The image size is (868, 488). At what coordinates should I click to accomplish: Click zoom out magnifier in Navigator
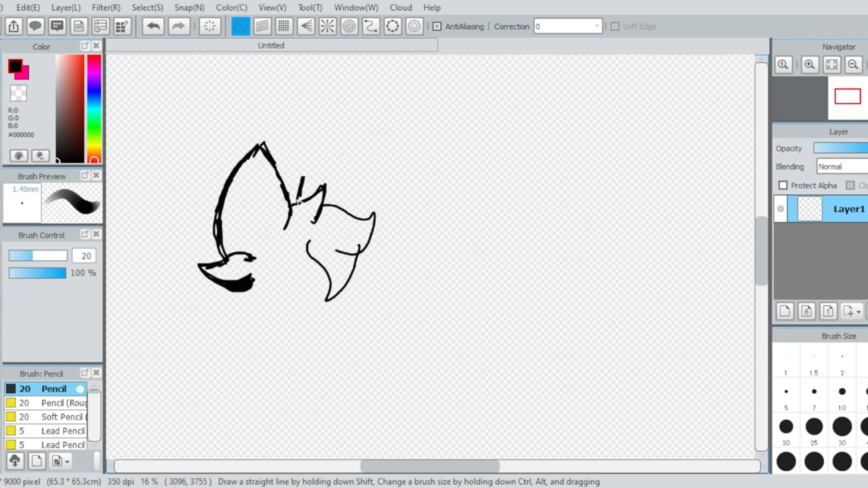click(853, 65)
